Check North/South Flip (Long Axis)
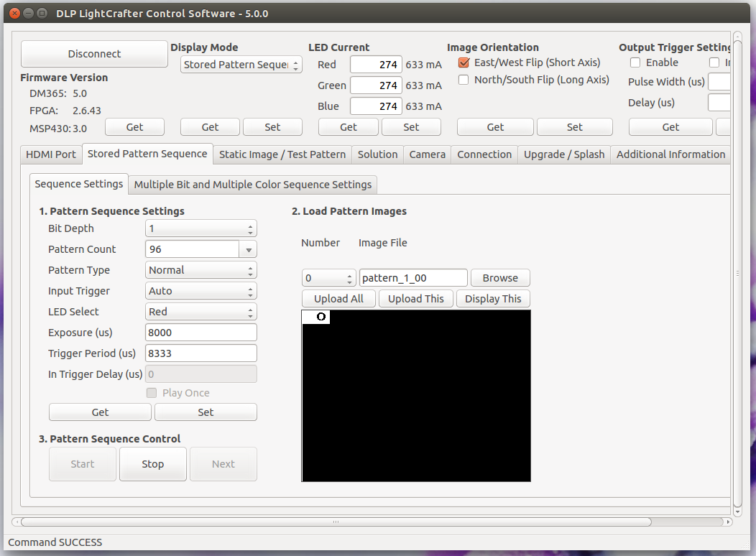The height and width of the screenshot is (556, 756). (x=464, y=80)
